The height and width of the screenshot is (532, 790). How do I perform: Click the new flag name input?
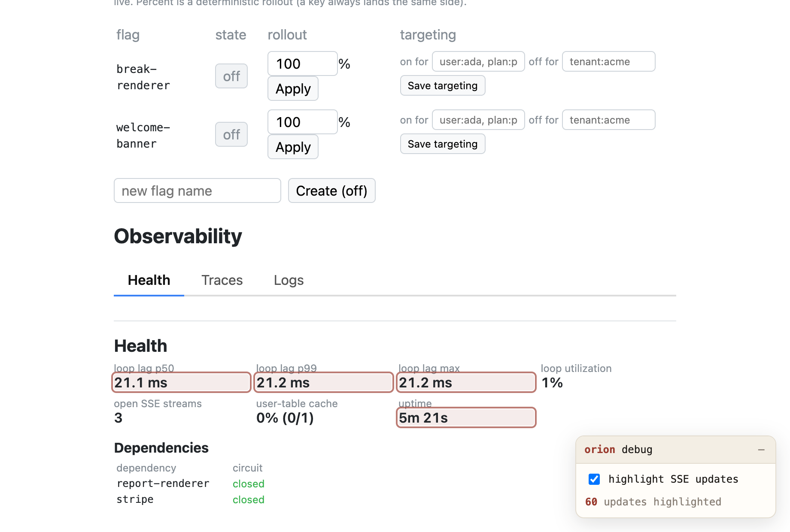197,190
